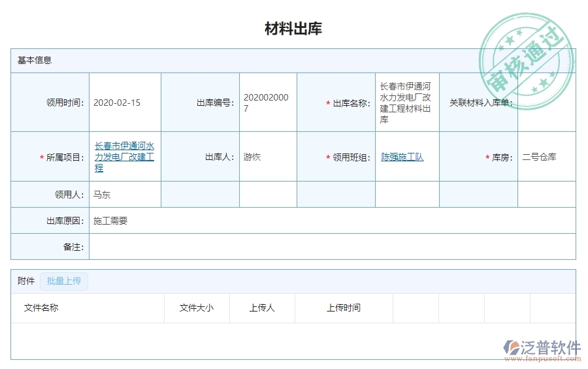
Task: Click the 出库名称 value 长春市伊通河水力发电厂改建工程材料出库
Action: (x=405, y=103)
